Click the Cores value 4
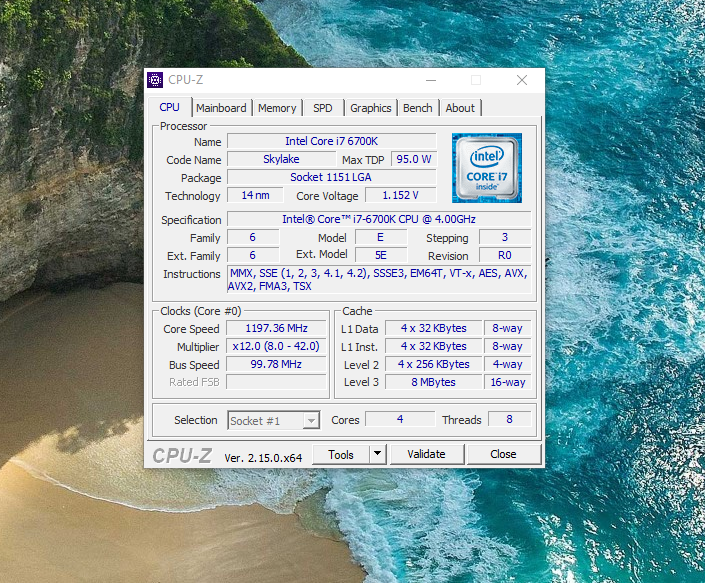 click(x=400, y=419)
